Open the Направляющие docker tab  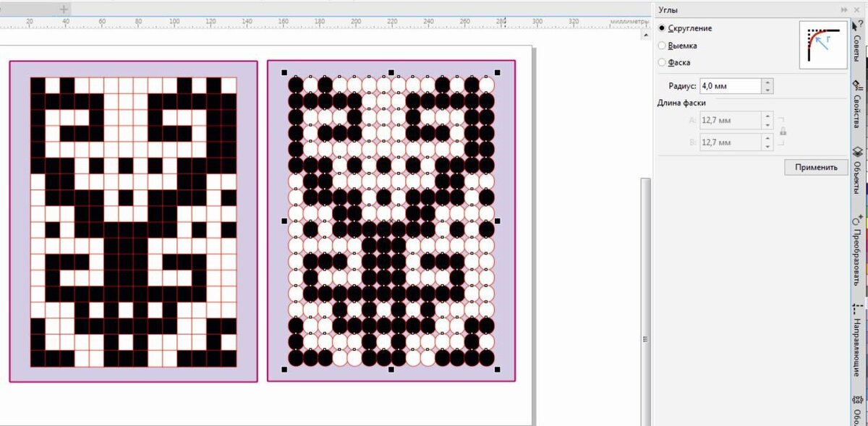[x=857, y=340]
